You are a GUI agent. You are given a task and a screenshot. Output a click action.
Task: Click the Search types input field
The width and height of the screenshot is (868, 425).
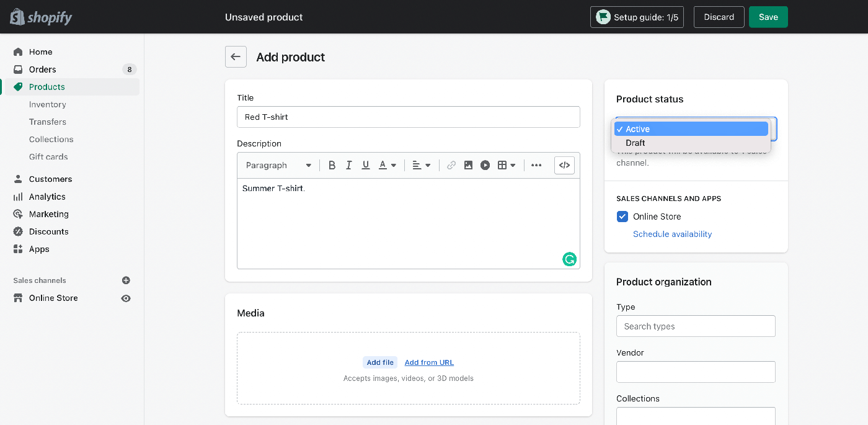696,326
